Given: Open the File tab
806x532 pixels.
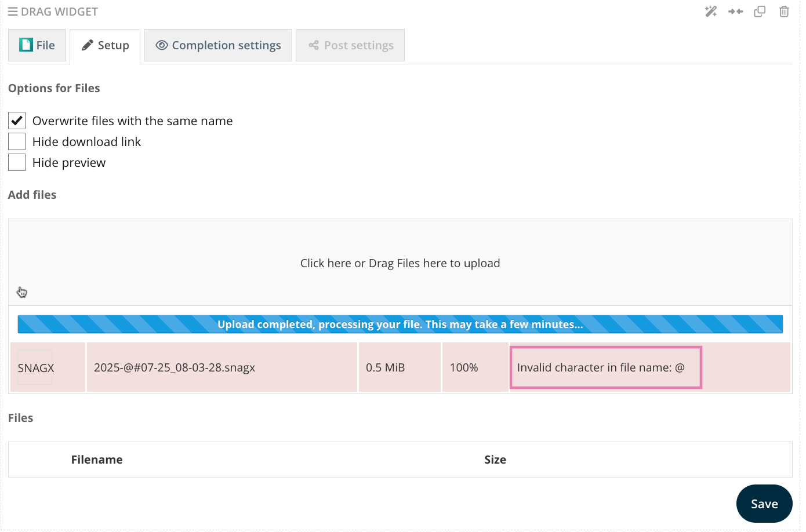Looking at the screenshot, I should click(x=37, y=45).
